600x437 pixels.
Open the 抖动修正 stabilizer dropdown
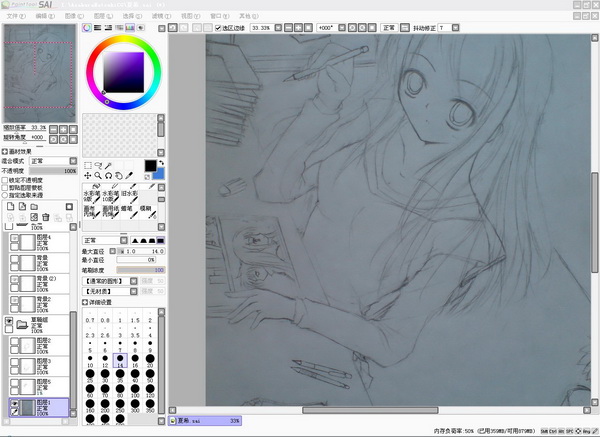click(x=455, y=28)
